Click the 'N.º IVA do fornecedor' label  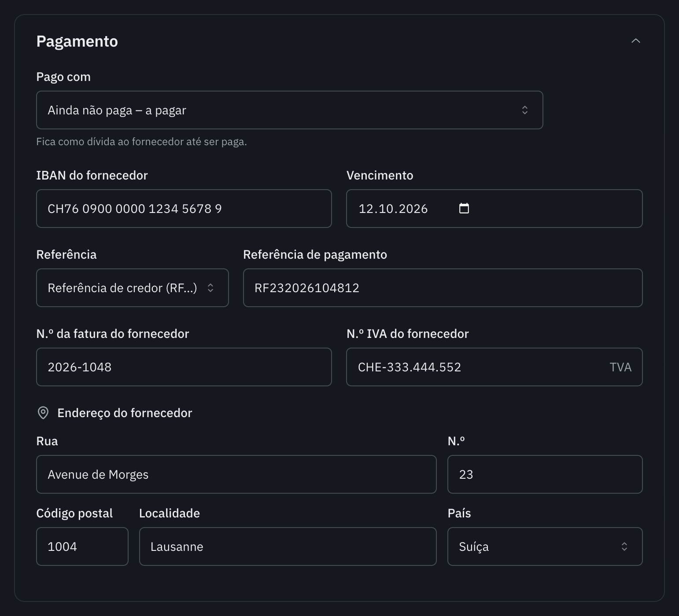click(x=407, y=334)
